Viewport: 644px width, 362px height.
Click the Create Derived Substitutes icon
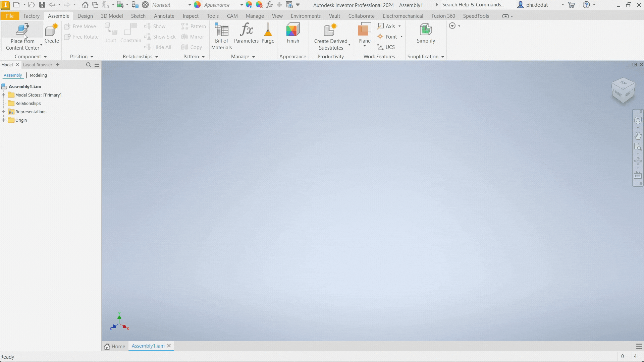tap(330, 29)
